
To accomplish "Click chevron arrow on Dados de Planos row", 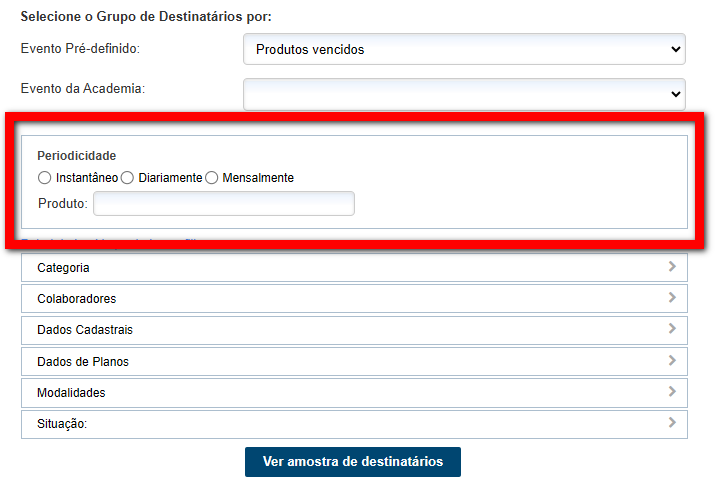I will [x=672, y=361].
